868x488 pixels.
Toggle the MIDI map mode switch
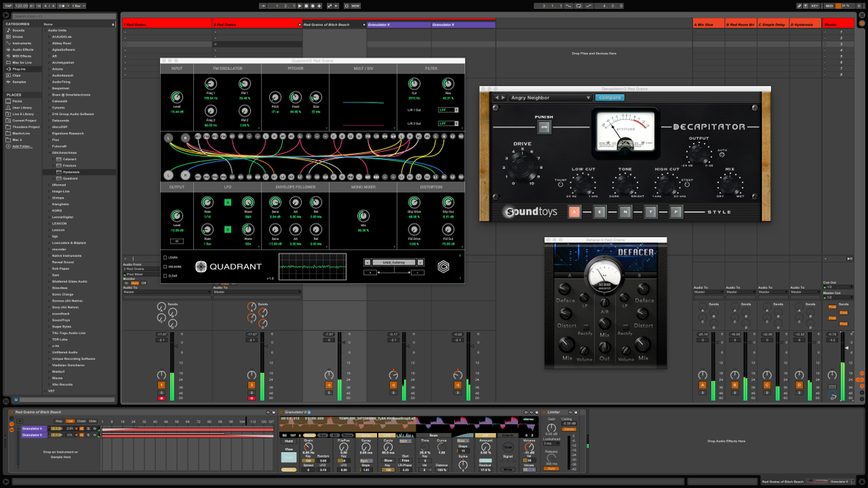pos(829,6)
